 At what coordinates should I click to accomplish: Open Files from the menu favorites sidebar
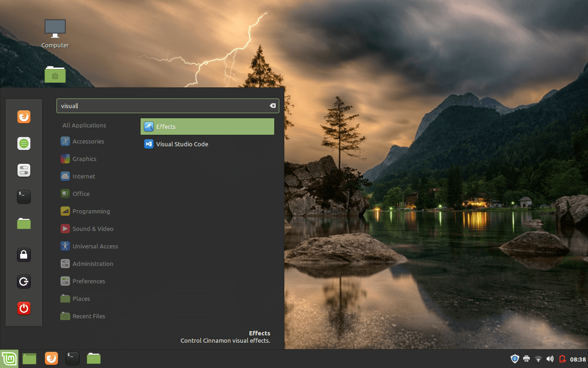(24, 224)
